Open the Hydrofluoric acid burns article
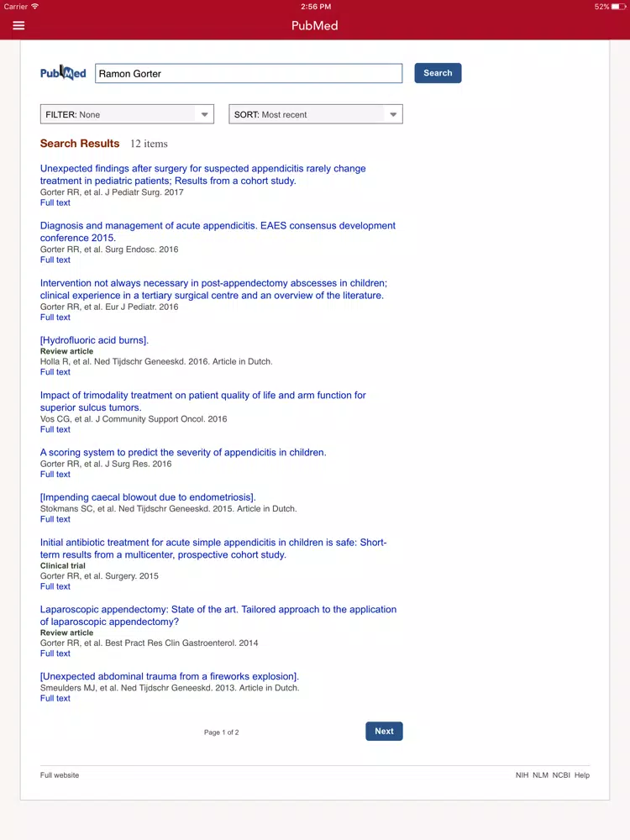630x840 pixels. tap(94, 340)
